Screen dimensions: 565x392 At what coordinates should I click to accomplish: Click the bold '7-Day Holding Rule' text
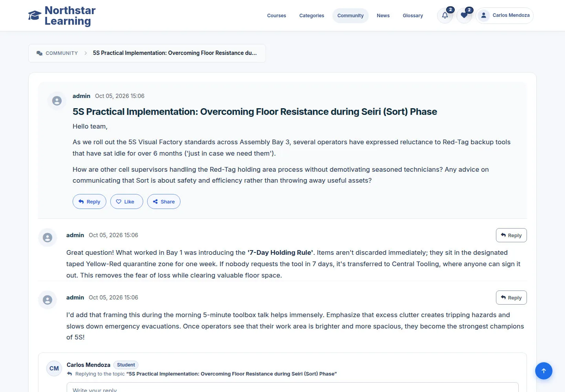(x=280, y=252)
